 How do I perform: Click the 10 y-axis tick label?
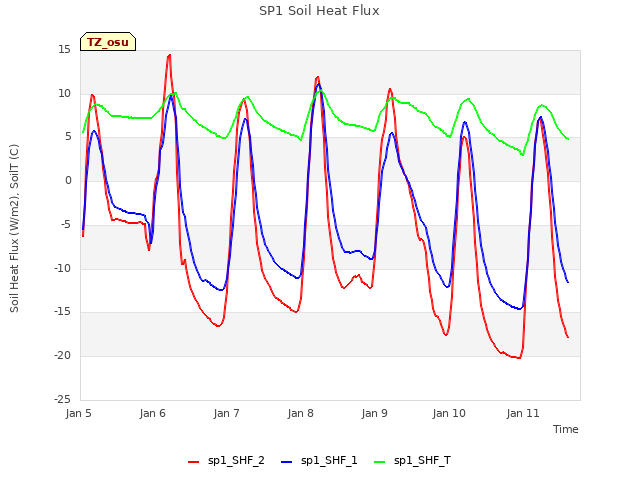click(64, 93)
